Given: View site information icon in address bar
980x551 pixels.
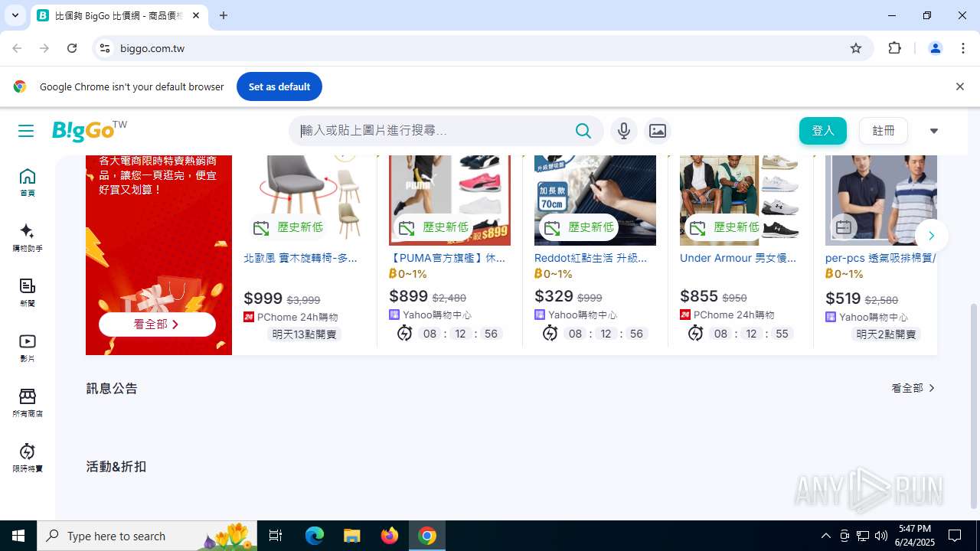Looking at the screenshot, I should click(105, 48).
